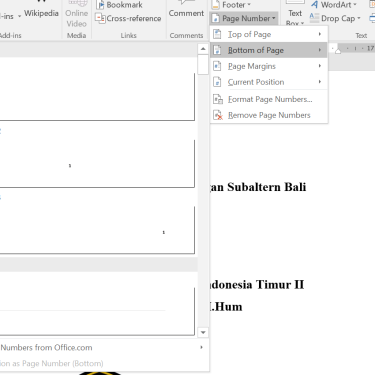Click the gallery scroll up arrow
This screenshot has height=375, width=375.
pos(203,49)
